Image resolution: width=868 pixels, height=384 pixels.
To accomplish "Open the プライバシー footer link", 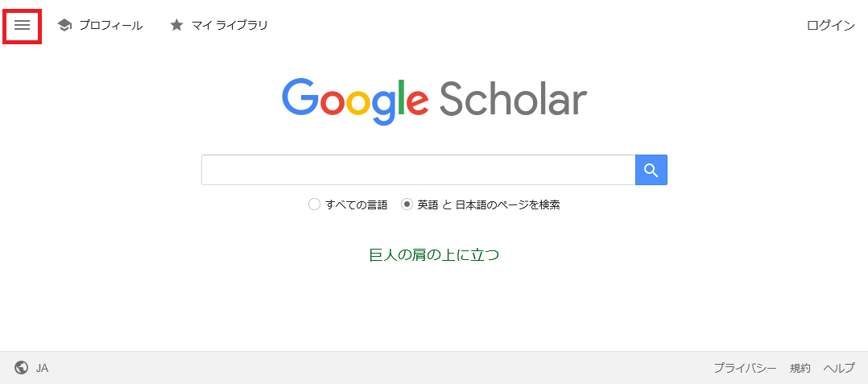I will (x=745, y=368).
